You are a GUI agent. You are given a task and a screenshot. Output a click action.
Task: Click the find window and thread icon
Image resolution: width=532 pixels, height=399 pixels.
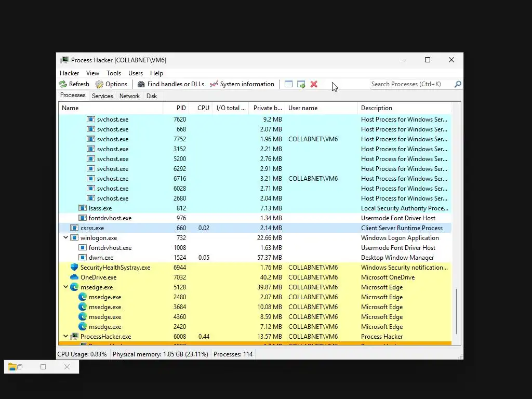click(x=301, y=84)
